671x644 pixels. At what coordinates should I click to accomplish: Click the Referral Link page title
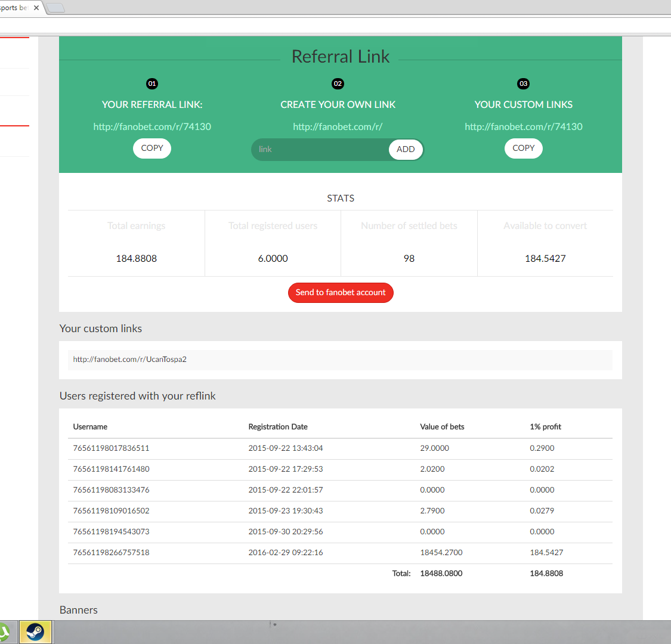pos(341,57)
